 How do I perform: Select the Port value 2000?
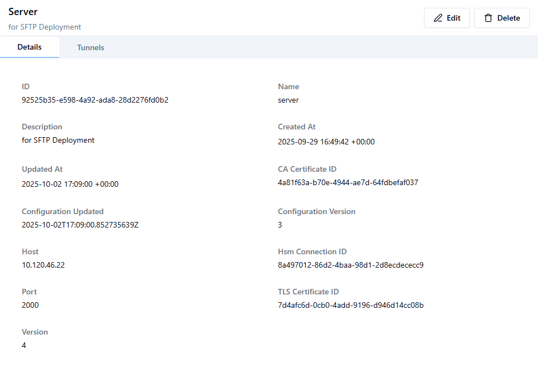click(x=30, y=305)
